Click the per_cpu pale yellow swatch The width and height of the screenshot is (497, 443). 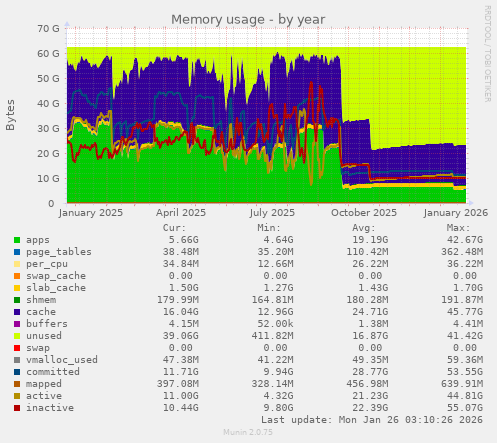click(17, 264)
